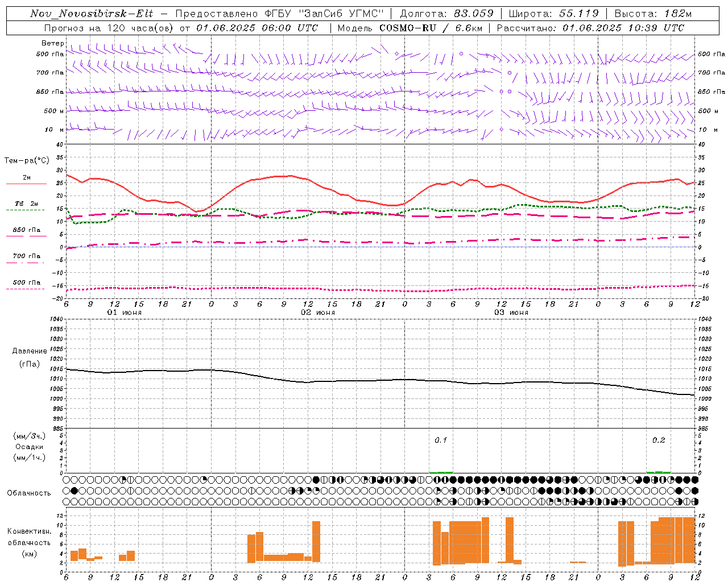Click the Модель COSMO-RU / 6.6км label
This screenshot has width=728, height=582.
[x=409, y=28]
